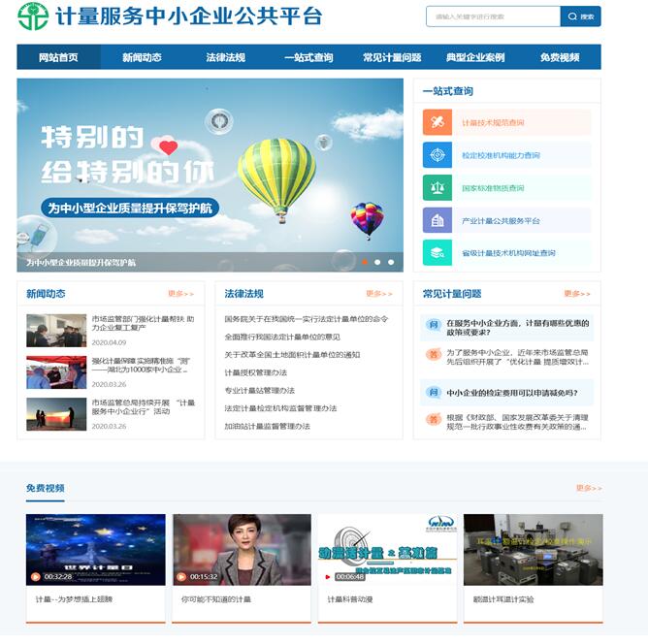
Task: Open the laboratory equipment video thumbnail
Action: click(x=534, y=549)
